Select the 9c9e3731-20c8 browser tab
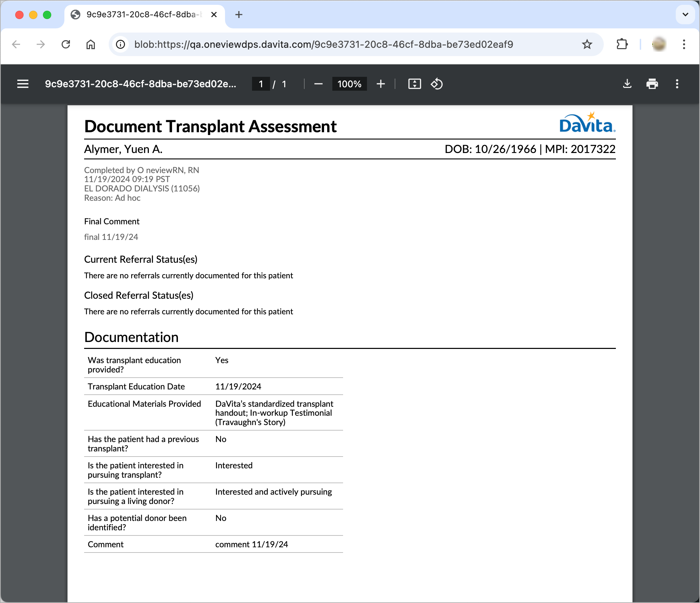 (x=144, y=15)
